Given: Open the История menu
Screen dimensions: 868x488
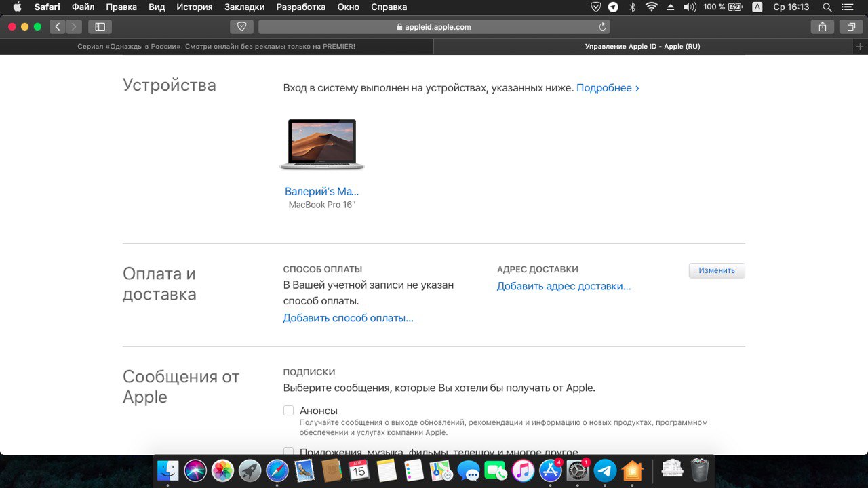Looking at the screenshot, I should click(195, 7).
